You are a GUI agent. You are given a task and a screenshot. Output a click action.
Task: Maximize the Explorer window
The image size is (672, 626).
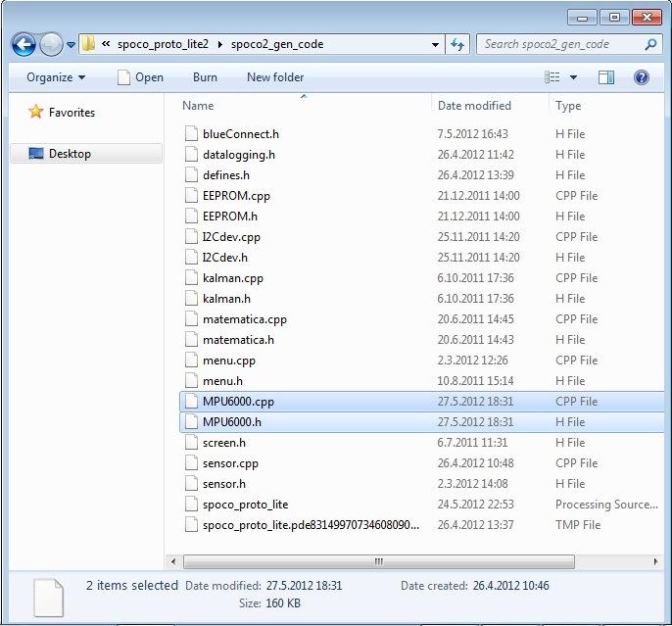click(614, 17)
